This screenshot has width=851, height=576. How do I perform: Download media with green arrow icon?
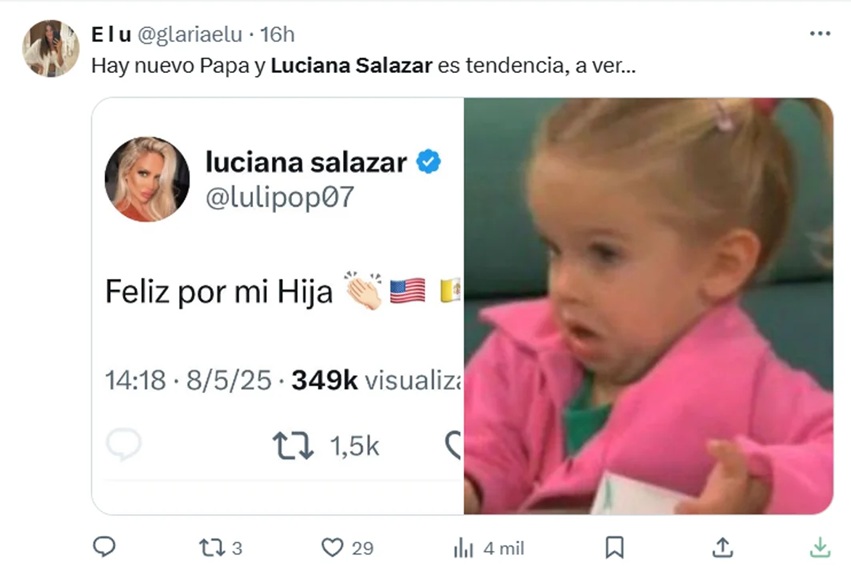[x=820, y=547]
